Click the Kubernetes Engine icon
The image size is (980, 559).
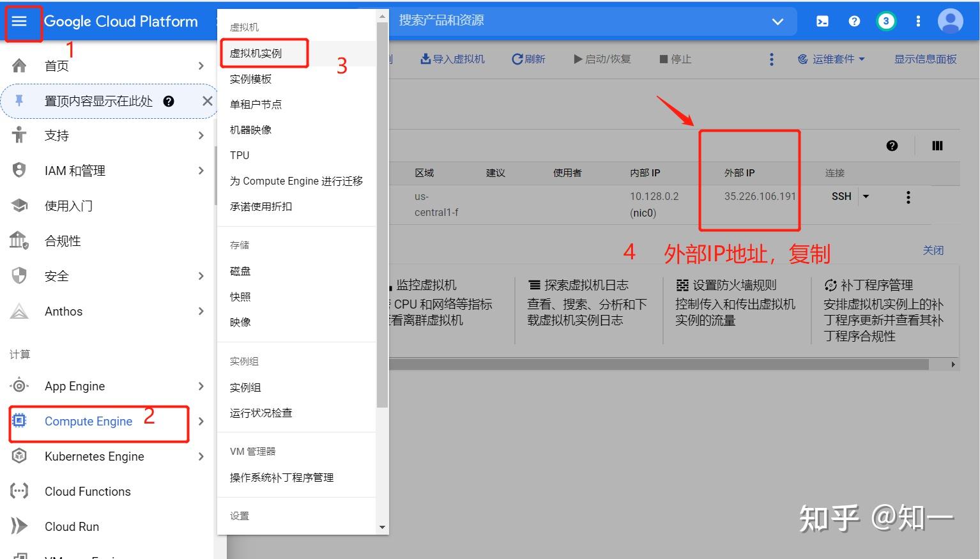pyautogui.click(x=19, y=456)
